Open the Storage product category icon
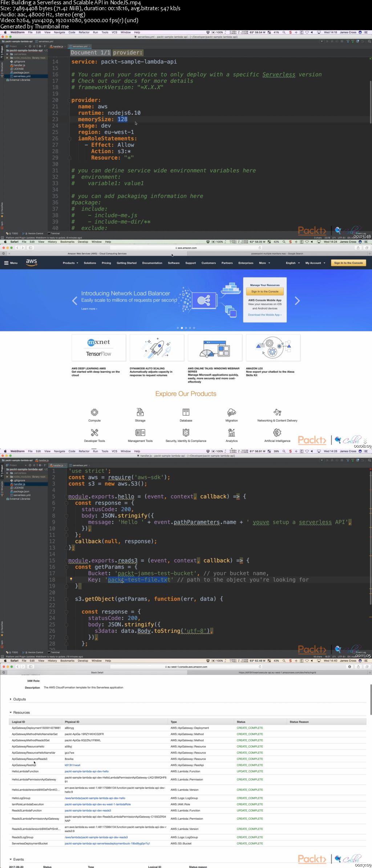 (x=140, y=412)
